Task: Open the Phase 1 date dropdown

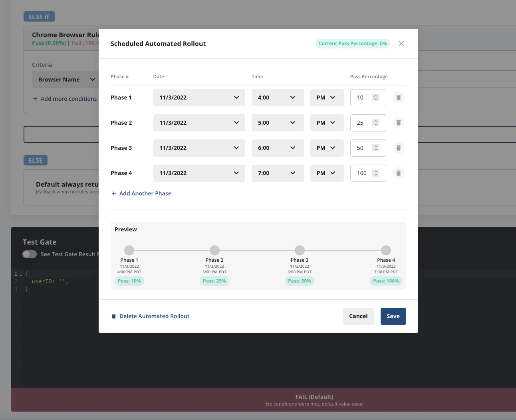Action: 199,98
